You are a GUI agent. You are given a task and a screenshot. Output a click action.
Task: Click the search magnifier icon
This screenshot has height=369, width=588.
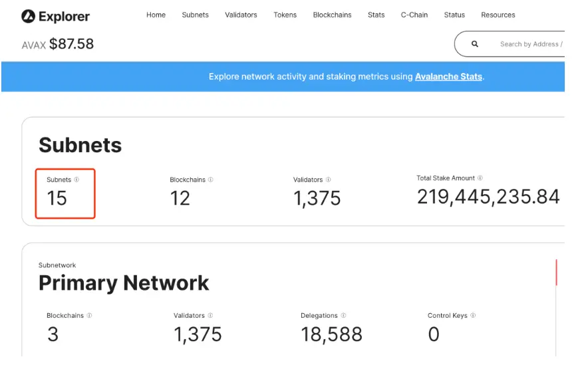(475, 45)
